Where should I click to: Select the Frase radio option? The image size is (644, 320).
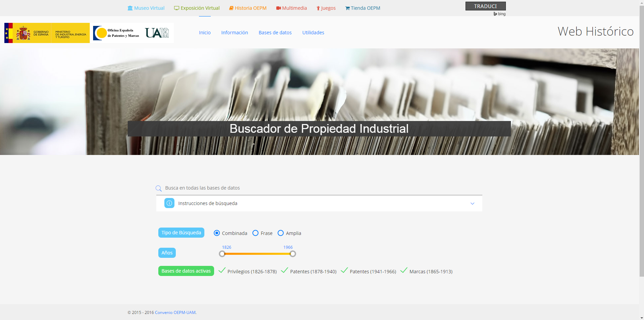[x=255, y=233]
